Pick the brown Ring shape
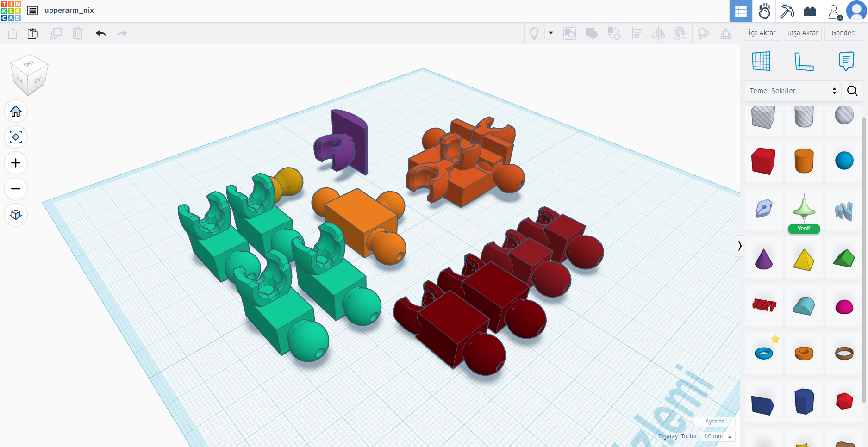This screenshot has width=868, height=447. [x=844, y=354]
